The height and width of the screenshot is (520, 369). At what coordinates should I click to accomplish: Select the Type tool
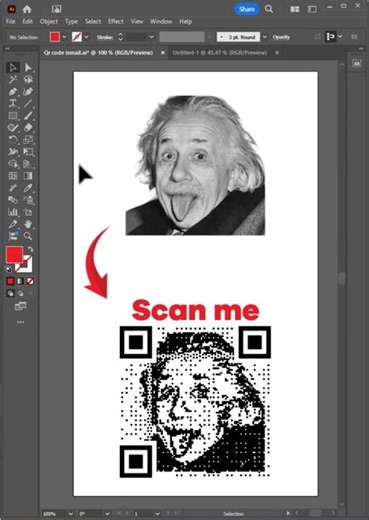[x=13, y=104]
